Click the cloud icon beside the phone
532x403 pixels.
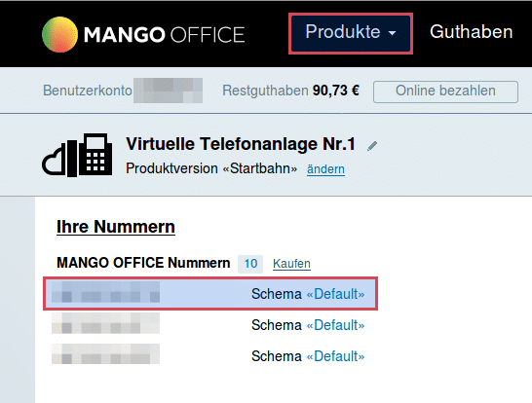coord(54,161)
